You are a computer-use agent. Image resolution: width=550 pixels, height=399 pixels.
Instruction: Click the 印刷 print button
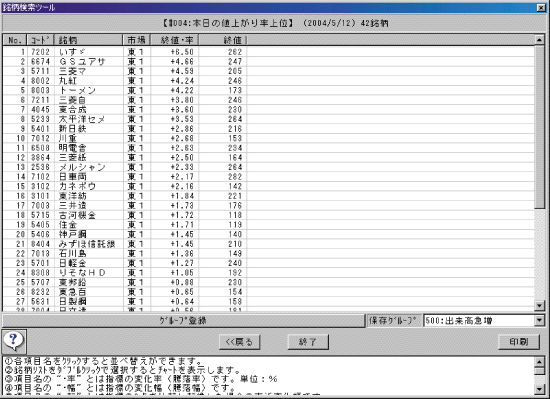pos(519,342)
